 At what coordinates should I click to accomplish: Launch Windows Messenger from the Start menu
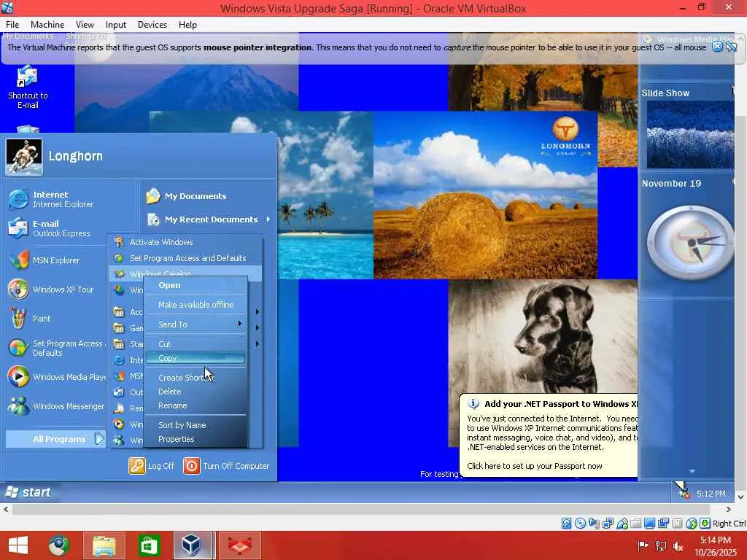[x=56, y=405]
